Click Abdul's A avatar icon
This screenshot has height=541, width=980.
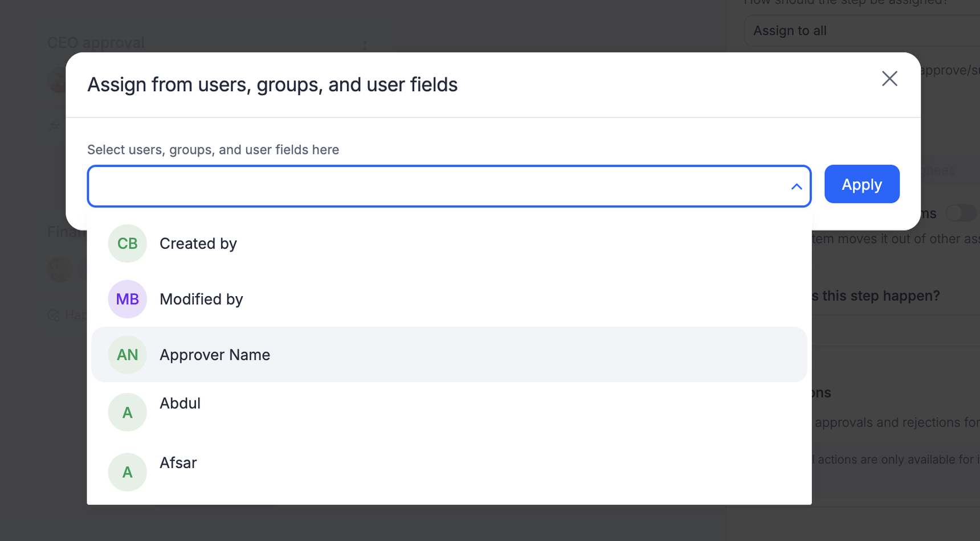[x=128, y=412]
